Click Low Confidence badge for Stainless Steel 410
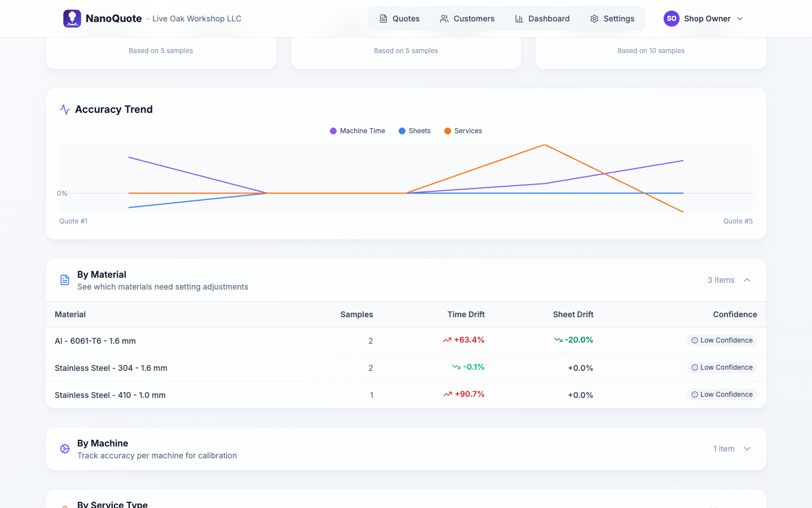 point(722,395)
